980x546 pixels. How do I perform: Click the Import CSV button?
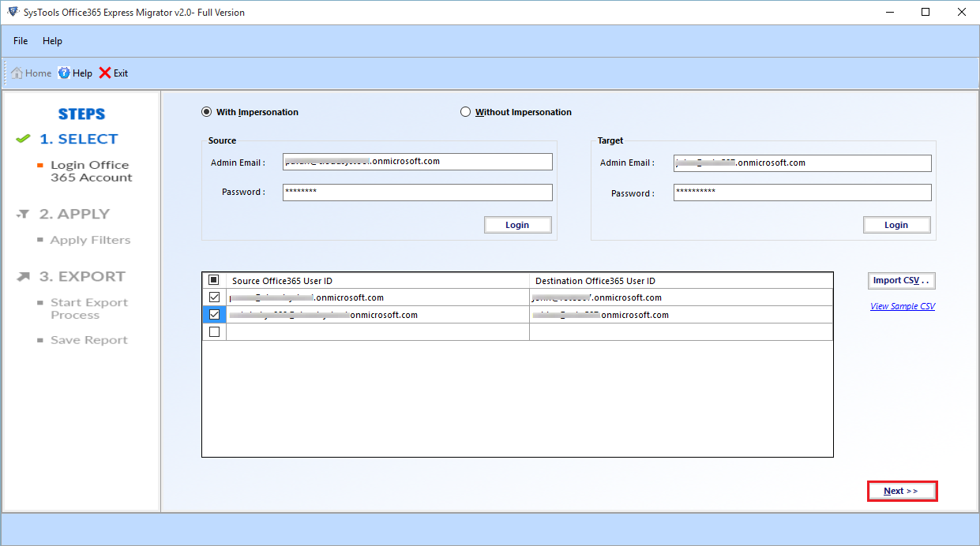902,280
